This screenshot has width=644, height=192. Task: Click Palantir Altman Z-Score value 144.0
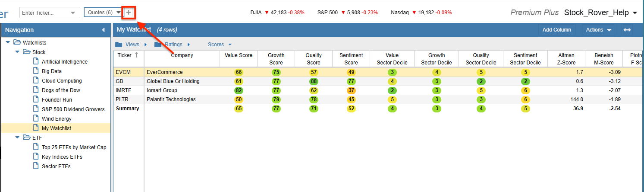[576, 99]
